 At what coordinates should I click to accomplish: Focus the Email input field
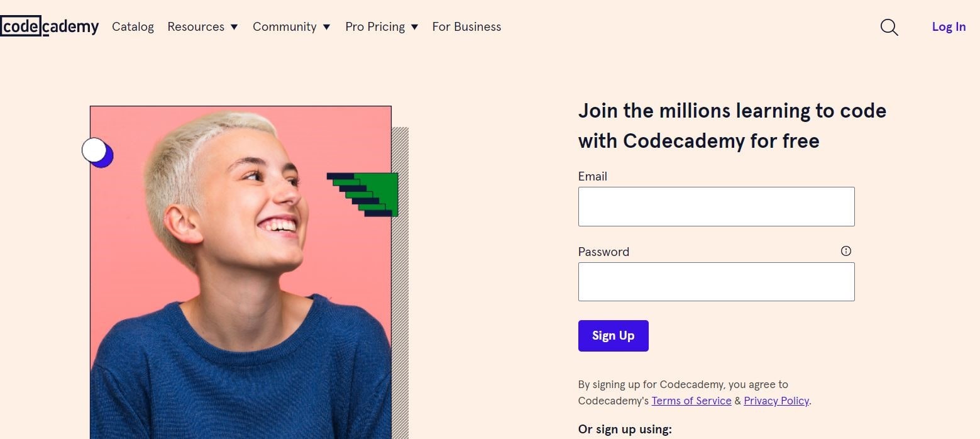[716, 206]
